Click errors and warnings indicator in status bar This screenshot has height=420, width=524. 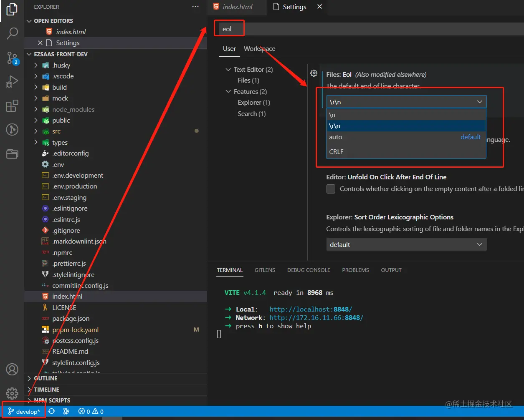coord(90,411)
